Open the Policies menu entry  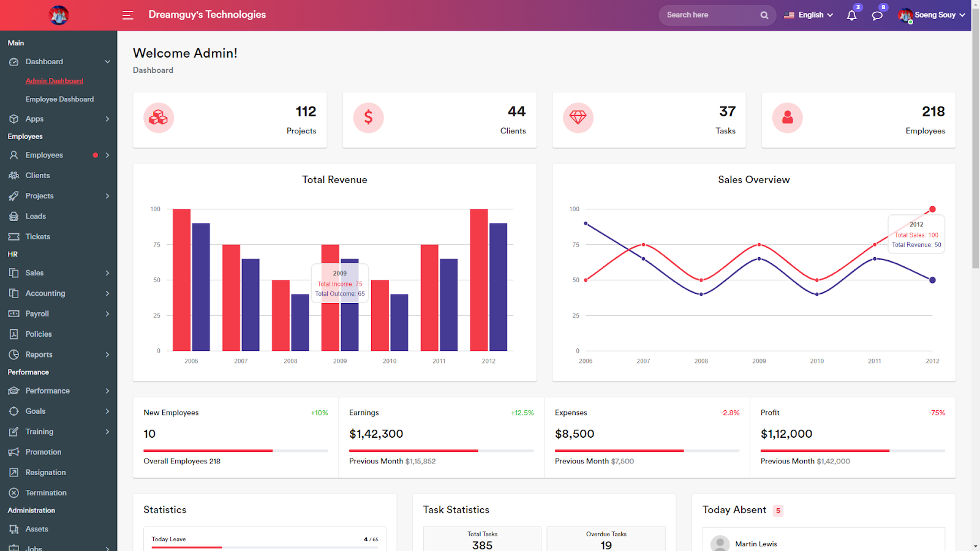coord(39,334)
